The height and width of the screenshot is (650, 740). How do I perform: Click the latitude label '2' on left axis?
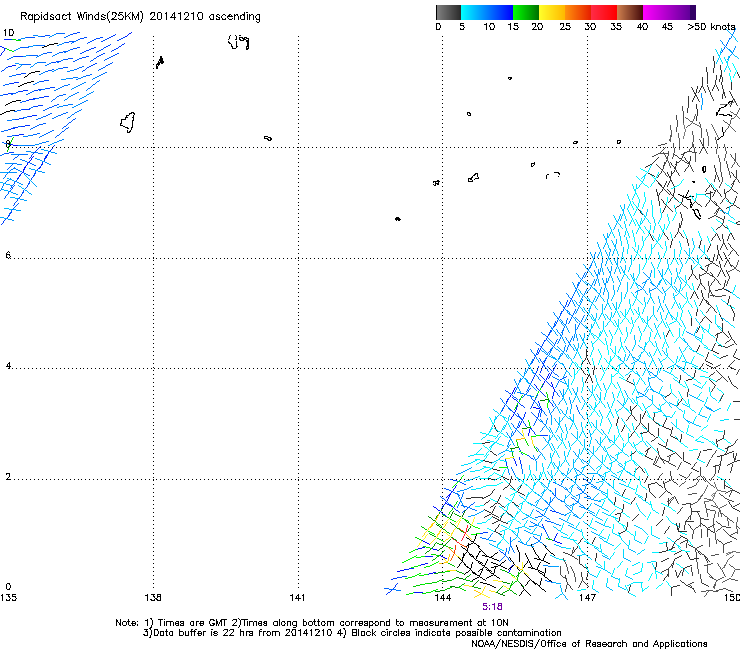(8, 477)
